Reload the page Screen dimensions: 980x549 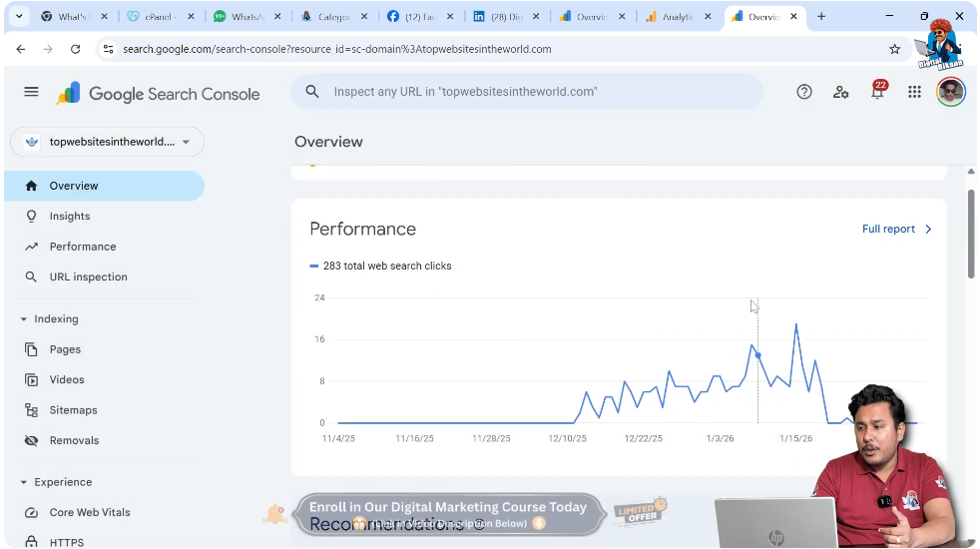click(x=75, y=49)
